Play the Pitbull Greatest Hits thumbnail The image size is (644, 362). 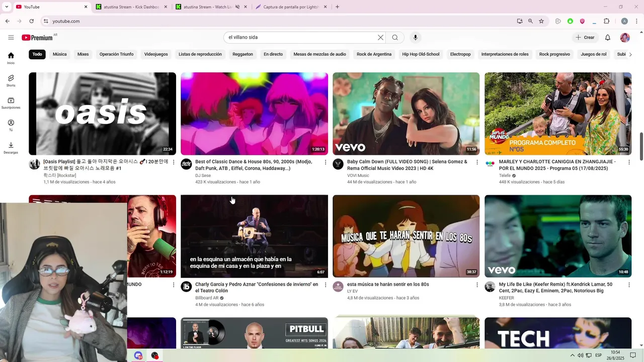click(x=254, y=333)
